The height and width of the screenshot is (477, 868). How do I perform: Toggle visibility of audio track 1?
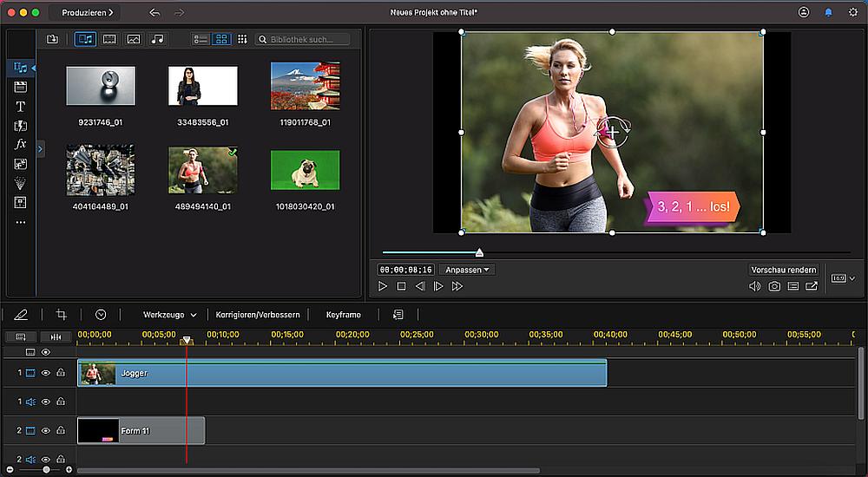46,402
